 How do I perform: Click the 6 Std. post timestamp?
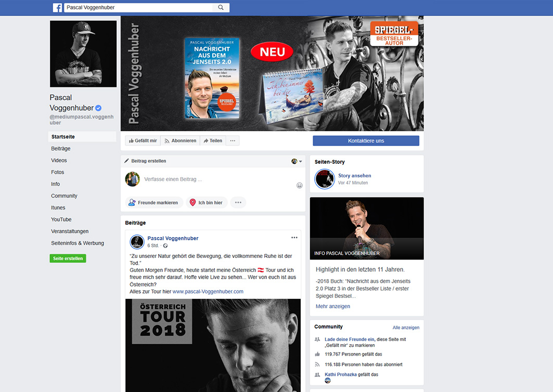click(x=153, y=246)
